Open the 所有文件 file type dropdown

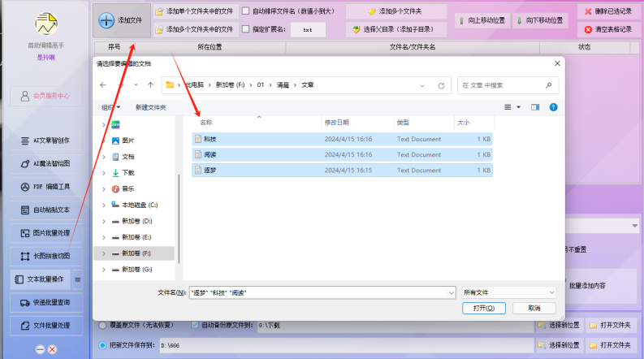(509, 293)
